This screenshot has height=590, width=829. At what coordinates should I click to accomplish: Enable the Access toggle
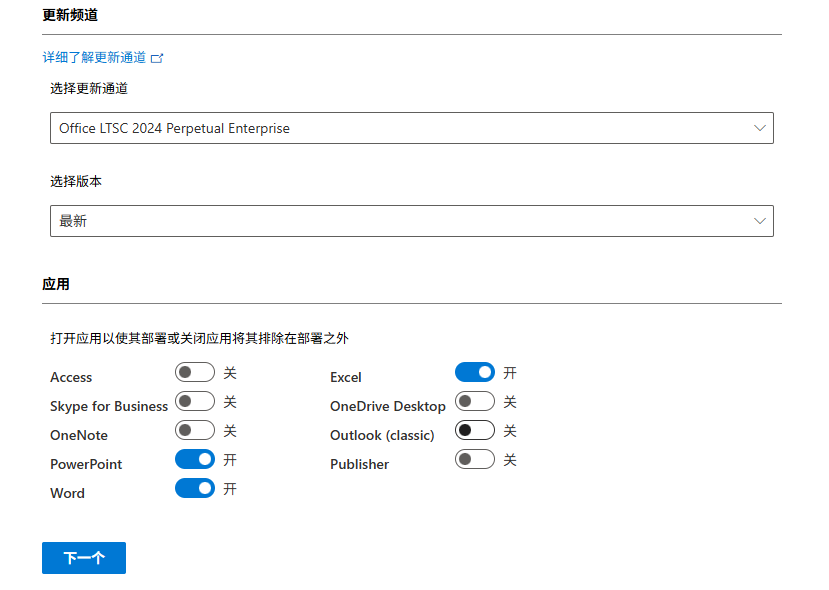[x=195, y=373]
